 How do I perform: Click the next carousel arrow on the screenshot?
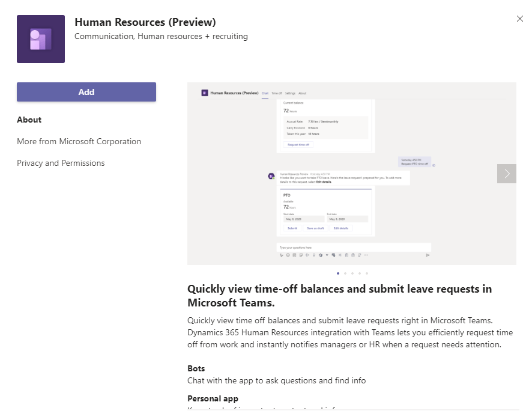pyautogui.click(x=506, y=173)
